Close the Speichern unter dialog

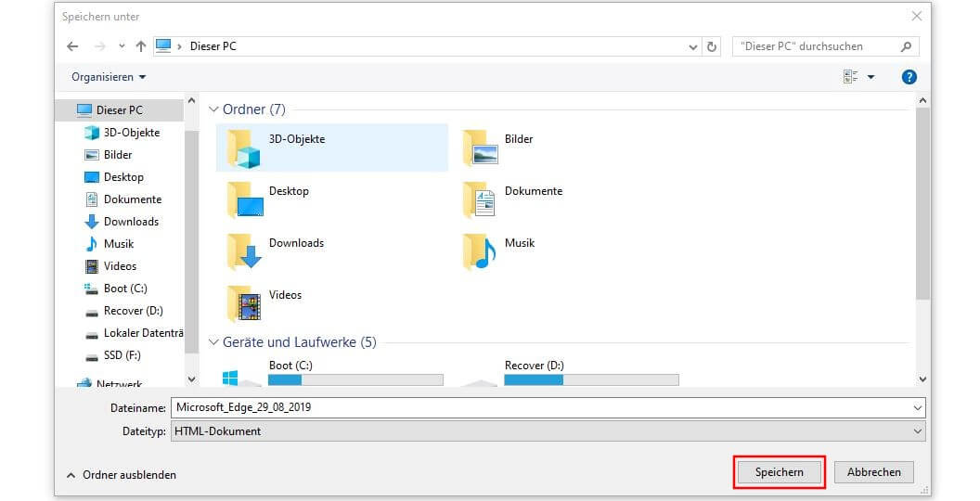(916, 17)
